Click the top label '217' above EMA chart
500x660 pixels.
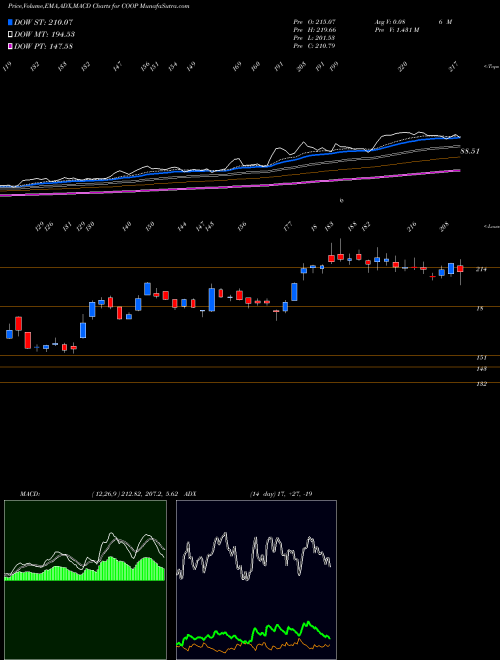[454, 67]
